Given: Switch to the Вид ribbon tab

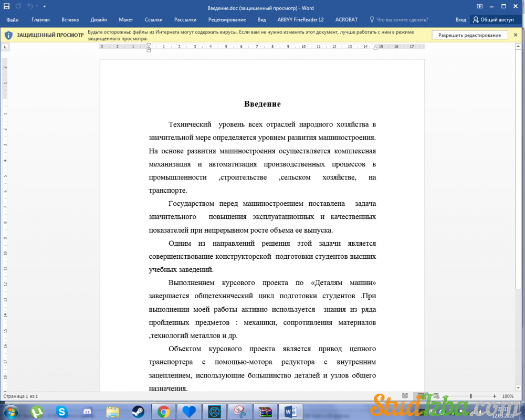Looking at the screenshot, I should tap(261, 20).
